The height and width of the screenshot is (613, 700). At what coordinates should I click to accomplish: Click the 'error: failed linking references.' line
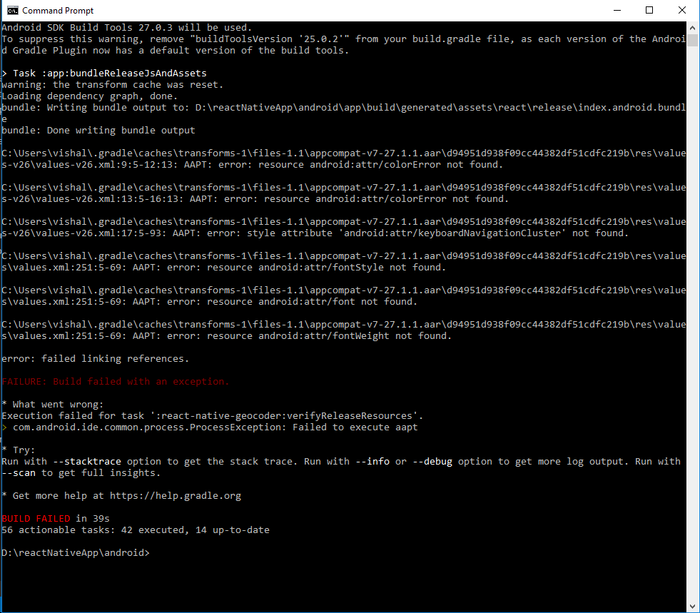point(96,358)
